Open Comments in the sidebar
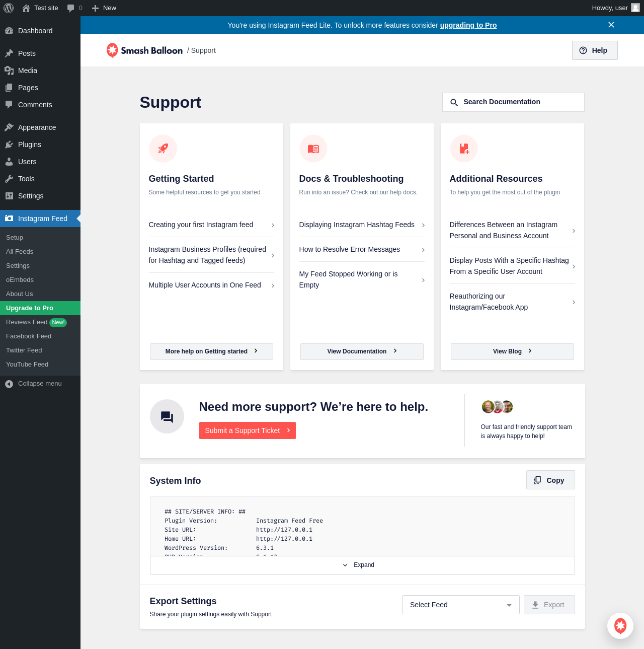Viewport: 644px width, 649px height. coord(40,105)
